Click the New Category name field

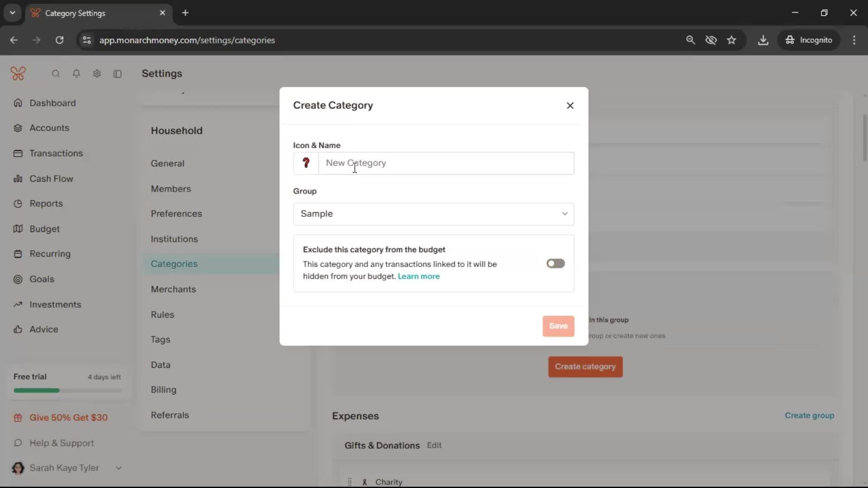click(446, 163)
